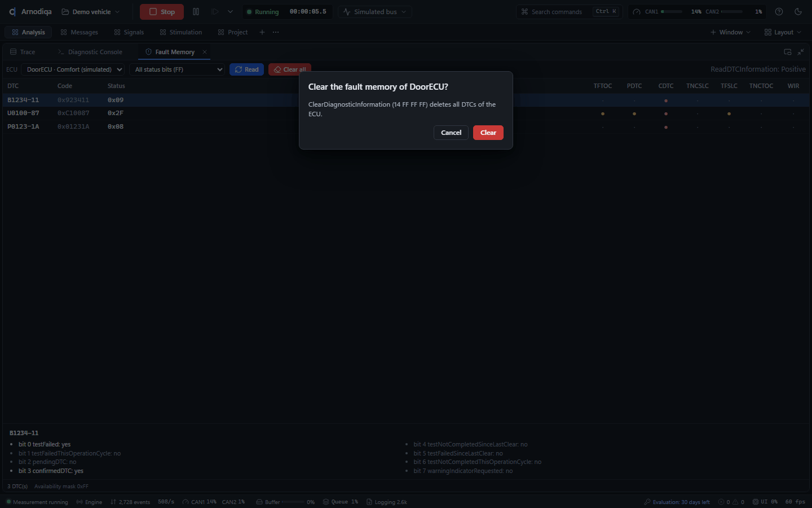Click the Buffer usage bar in status bar
The image size is (812, 508).
pos(293,502)
